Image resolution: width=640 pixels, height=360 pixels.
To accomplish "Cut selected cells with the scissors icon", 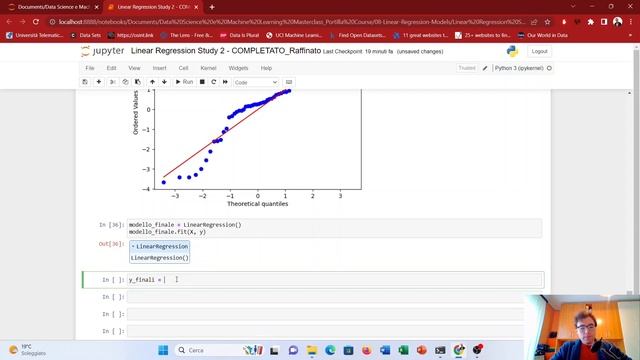I will [113, 82].
